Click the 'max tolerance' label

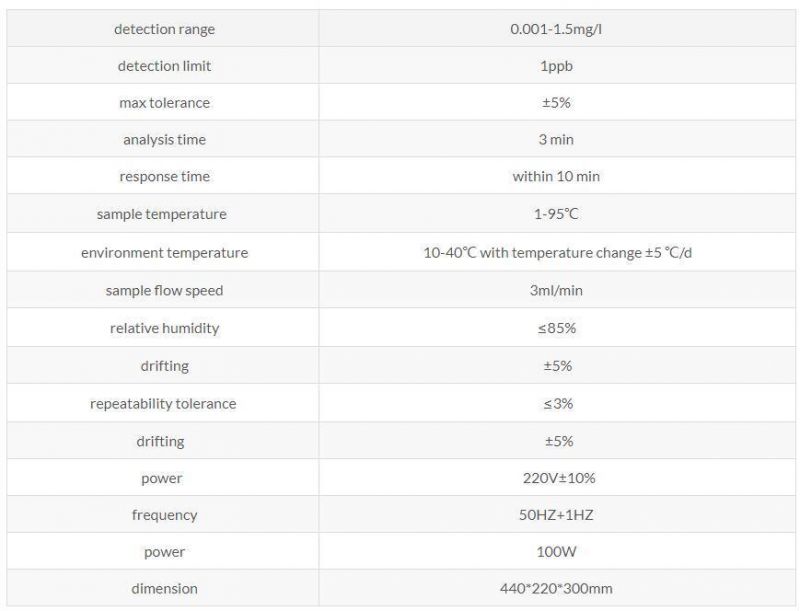pos(164,103)
